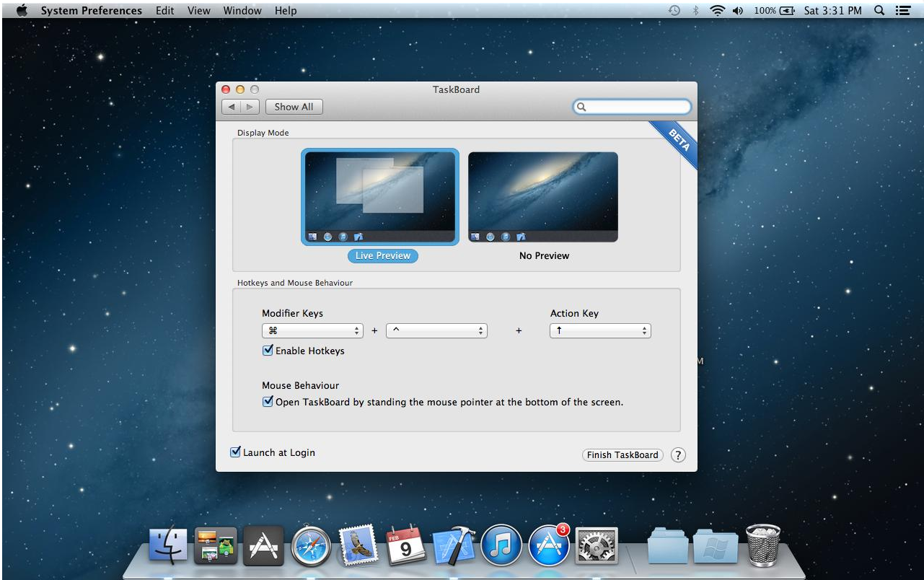Launch the Mail eagle stamp icon
This screenshot has height=580, width=924.
(x=358, y=545)
